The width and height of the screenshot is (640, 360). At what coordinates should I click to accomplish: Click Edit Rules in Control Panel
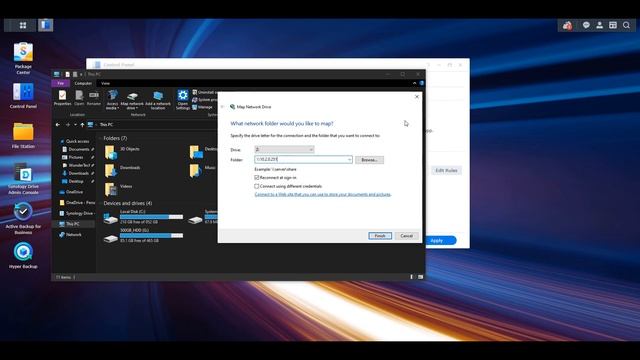click(x=446, y=171)
